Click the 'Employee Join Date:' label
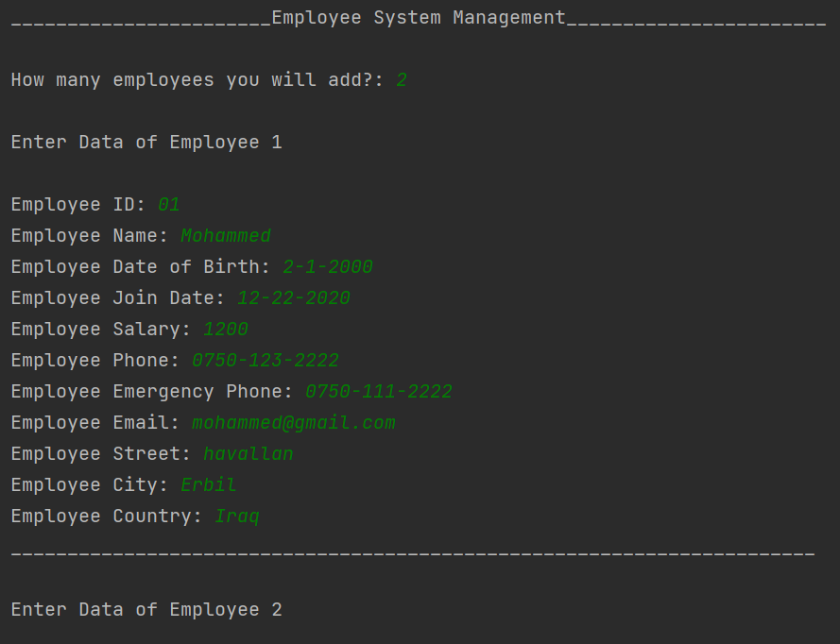Viewport: 840px width, 644px height. [x=118, y=297]
